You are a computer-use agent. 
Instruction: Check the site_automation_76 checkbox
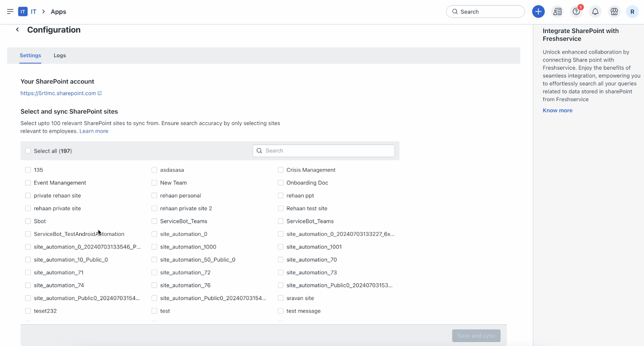pyautogui.click(x=154, y=285)
